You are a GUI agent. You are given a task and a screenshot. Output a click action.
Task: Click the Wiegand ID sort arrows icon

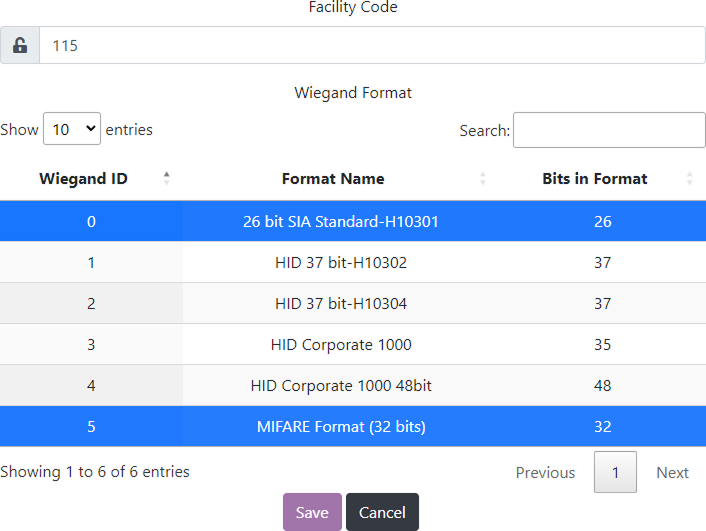tap(166, 178)
